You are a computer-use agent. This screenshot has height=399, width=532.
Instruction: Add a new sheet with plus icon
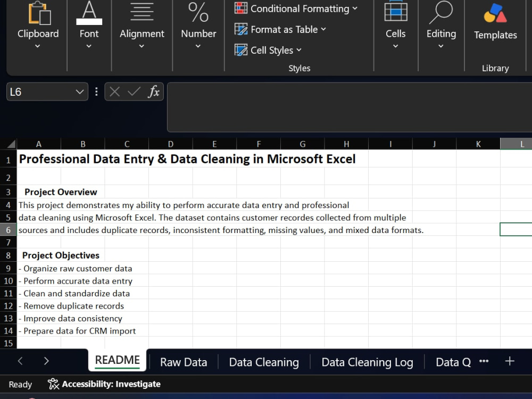[x=510, y=361]
